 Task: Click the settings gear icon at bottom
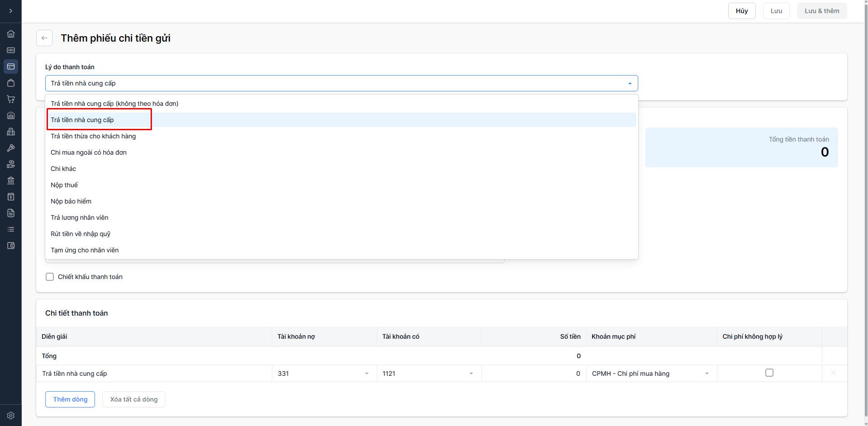(x=11, y=416)
